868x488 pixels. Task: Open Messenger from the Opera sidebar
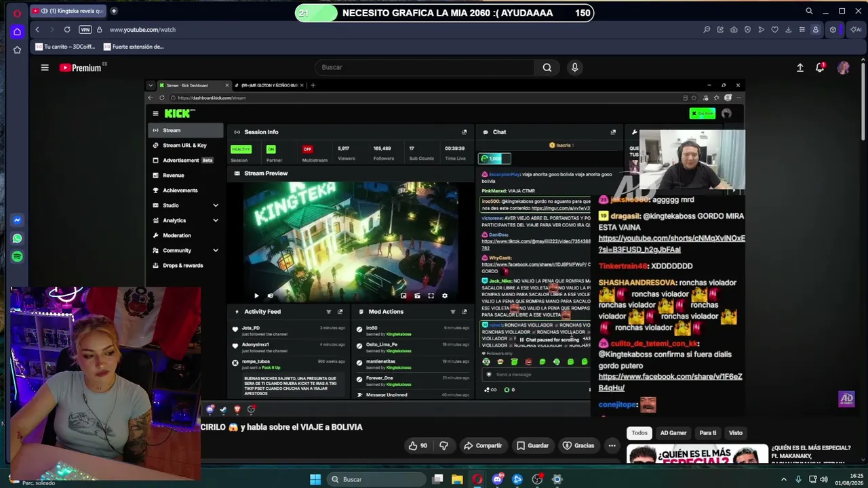pos(17,220)
